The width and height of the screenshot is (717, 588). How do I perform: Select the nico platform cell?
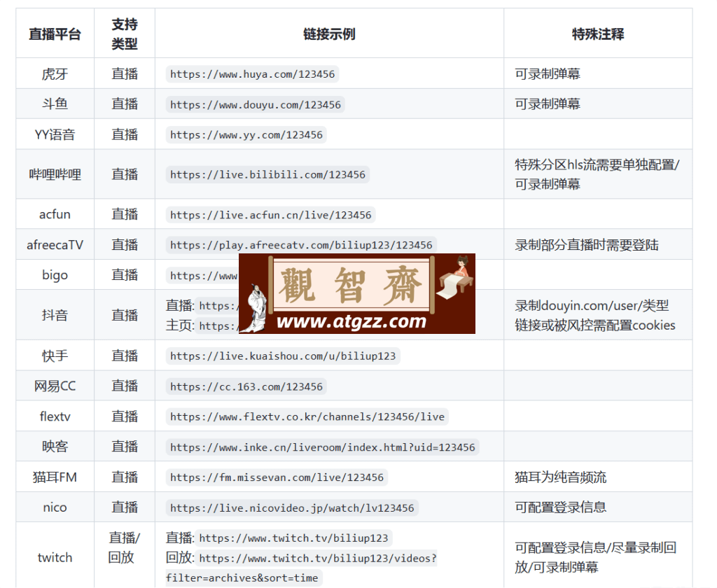(x=55, y=507)
